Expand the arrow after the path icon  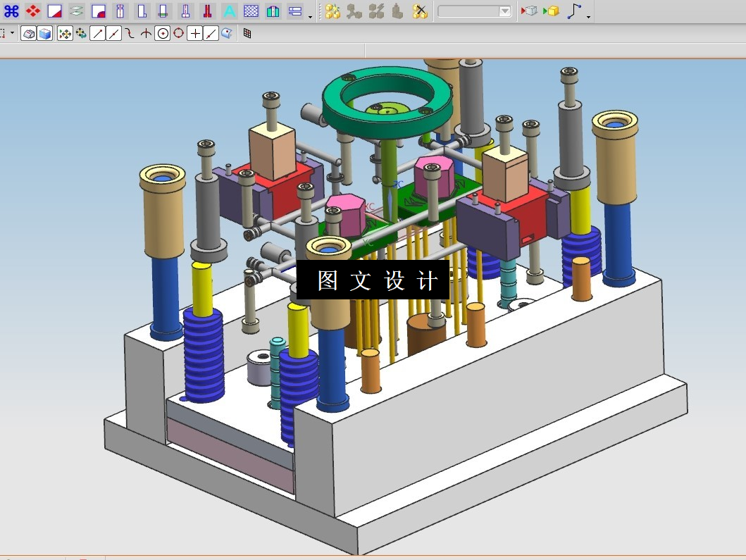tap(588, 17)
